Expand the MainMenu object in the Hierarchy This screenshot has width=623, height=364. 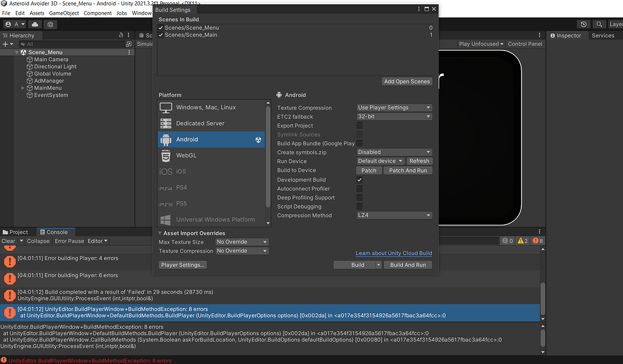point(22,88)
